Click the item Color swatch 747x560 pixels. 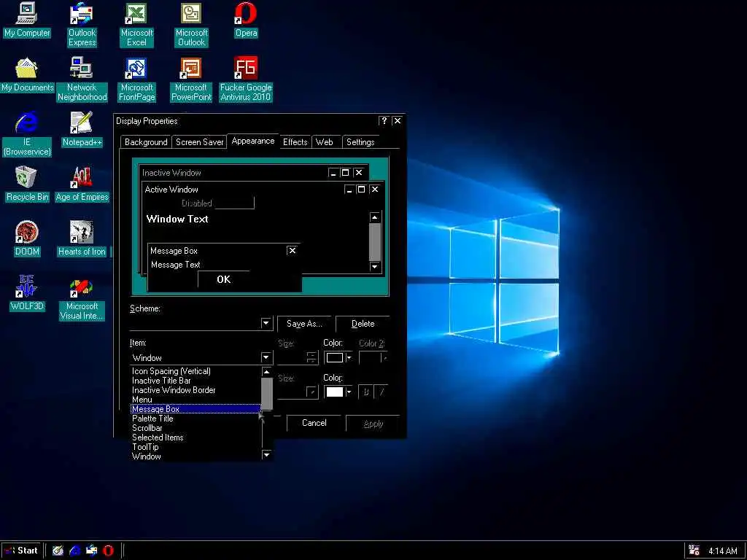point(334,357)
